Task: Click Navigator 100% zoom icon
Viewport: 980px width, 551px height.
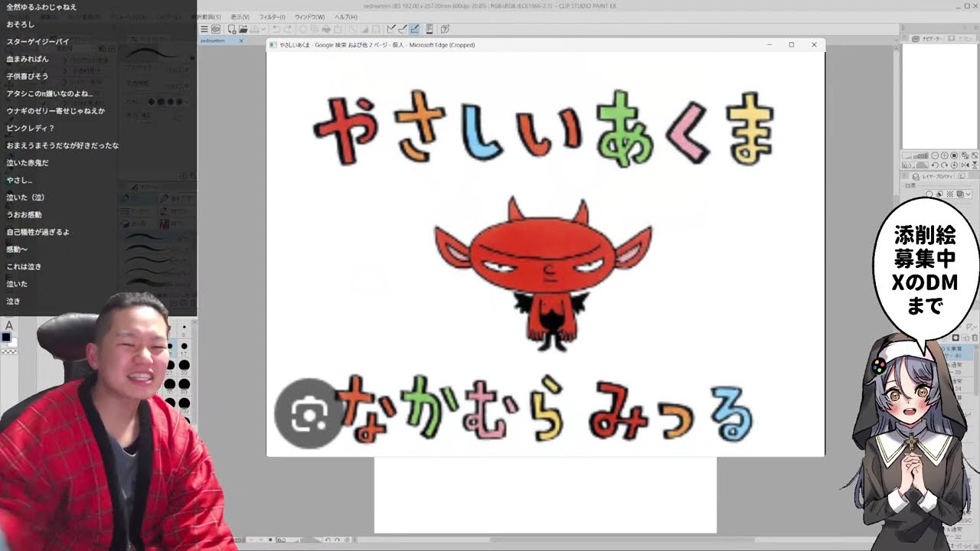Action: click(x=954, y=155)
